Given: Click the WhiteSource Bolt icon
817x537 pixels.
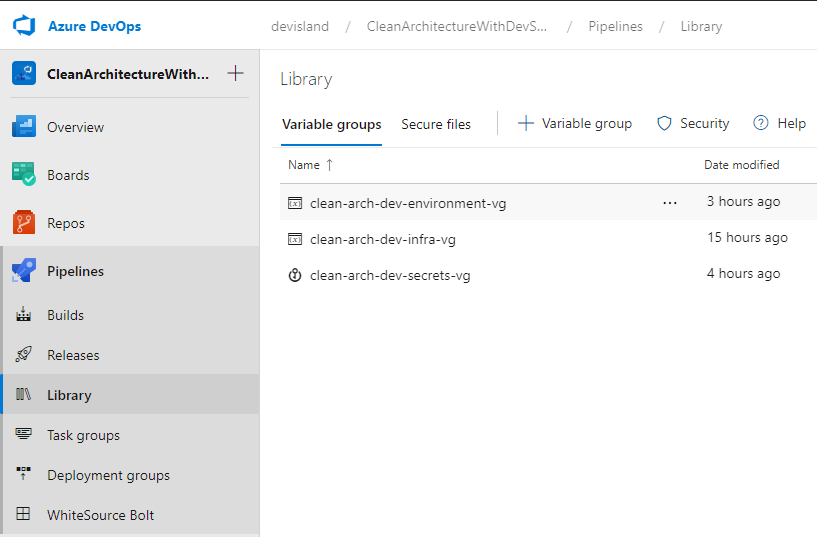Looking at the screenshot, I should (x=23, y=514).
